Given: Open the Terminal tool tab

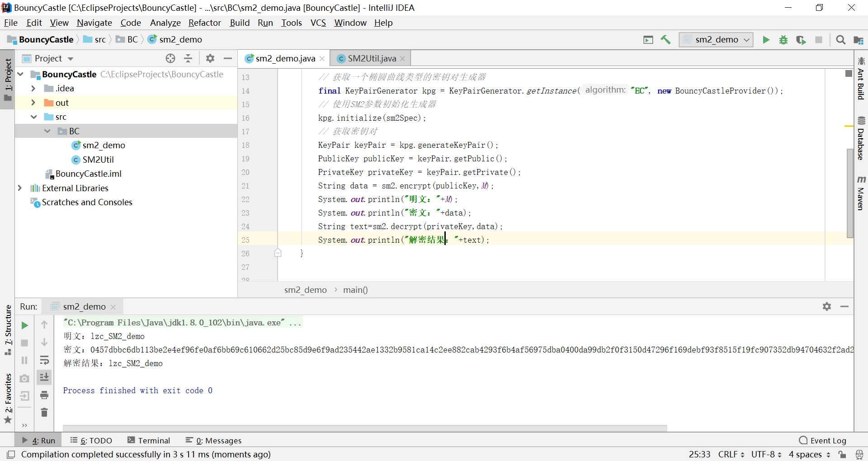Looking at the screenshot, I should coord(148,440).
